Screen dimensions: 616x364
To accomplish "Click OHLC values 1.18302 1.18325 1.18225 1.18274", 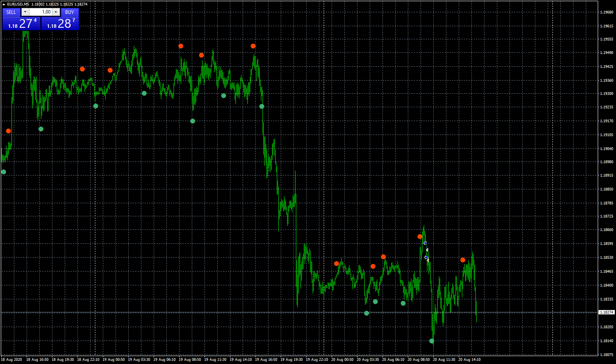I will point(60,4).
